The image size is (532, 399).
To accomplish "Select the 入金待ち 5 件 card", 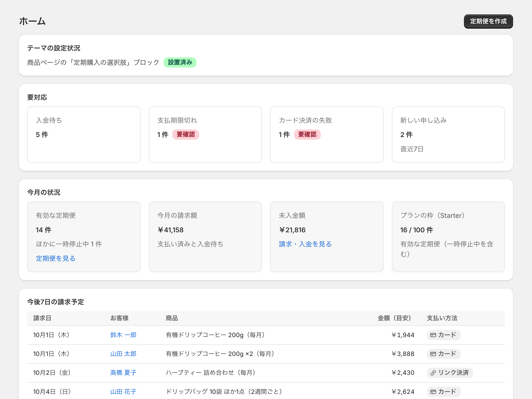I will pyautogui.click(x=84, y=135).
